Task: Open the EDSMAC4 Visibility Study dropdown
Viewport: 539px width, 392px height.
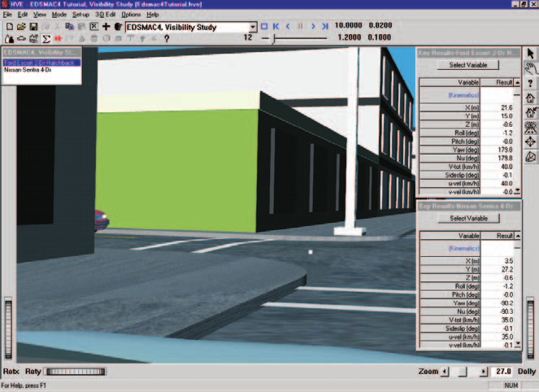Action: (x=253, y=27)
